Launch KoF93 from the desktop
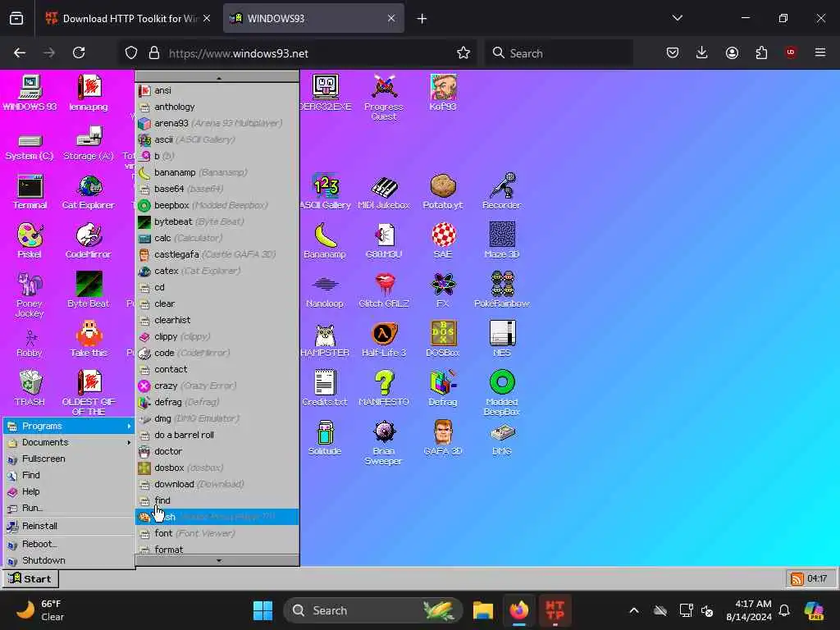 [x=443, y=93]
